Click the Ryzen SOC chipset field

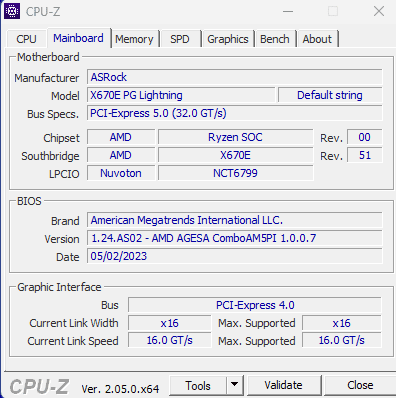(235, 137)
